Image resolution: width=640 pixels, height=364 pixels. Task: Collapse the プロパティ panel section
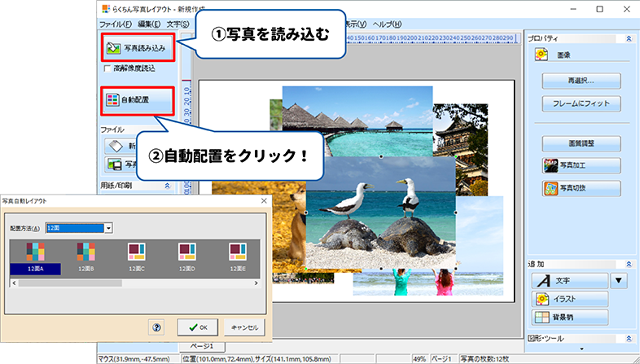click(x=628, y=38)
